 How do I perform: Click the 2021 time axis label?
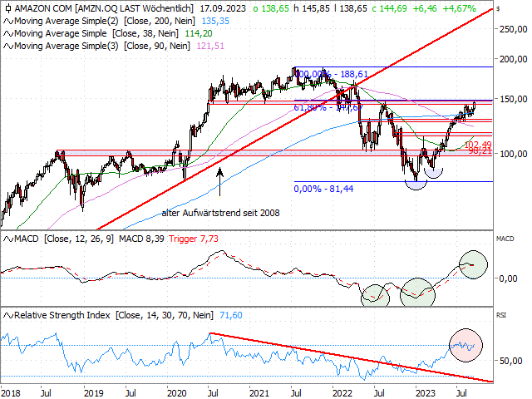pyautogui.click(x=259, y=393)
